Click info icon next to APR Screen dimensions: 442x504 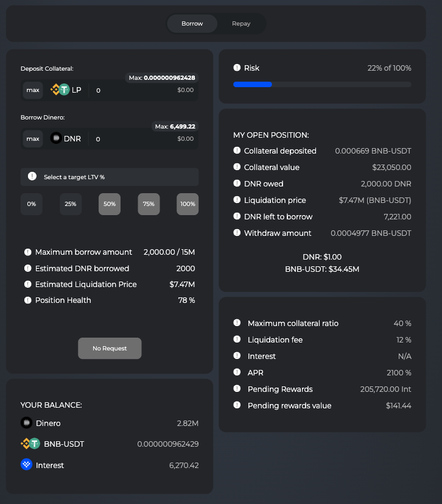point(237,372)
